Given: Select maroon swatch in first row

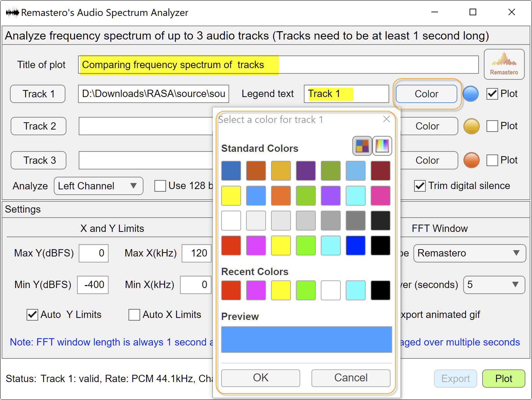Looking at the screenshot, I should click(381, 171).
